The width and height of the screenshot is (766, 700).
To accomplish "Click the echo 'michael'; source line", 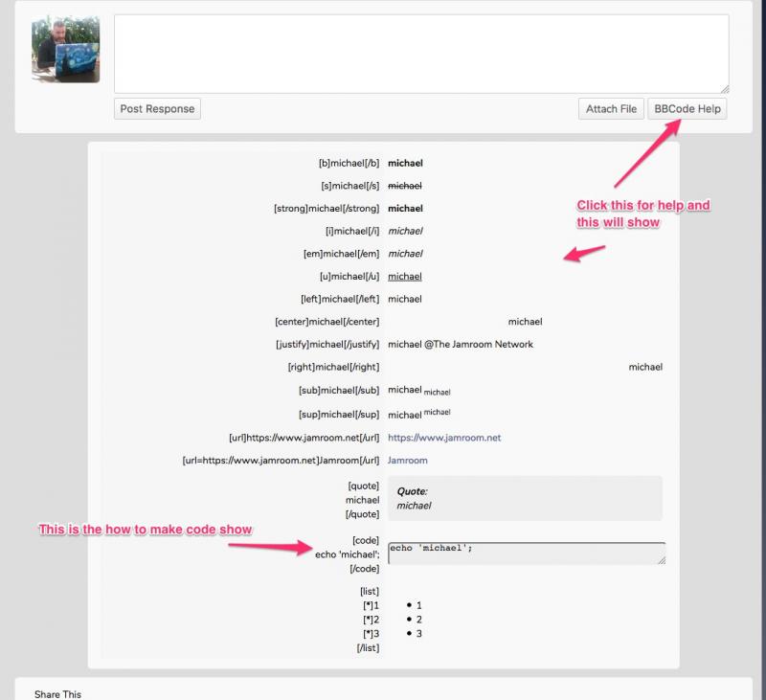I will point(347,554).
